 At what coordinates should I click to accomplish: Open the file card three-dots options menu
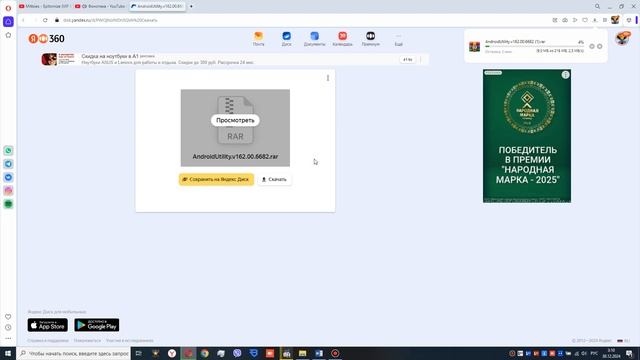328,78
